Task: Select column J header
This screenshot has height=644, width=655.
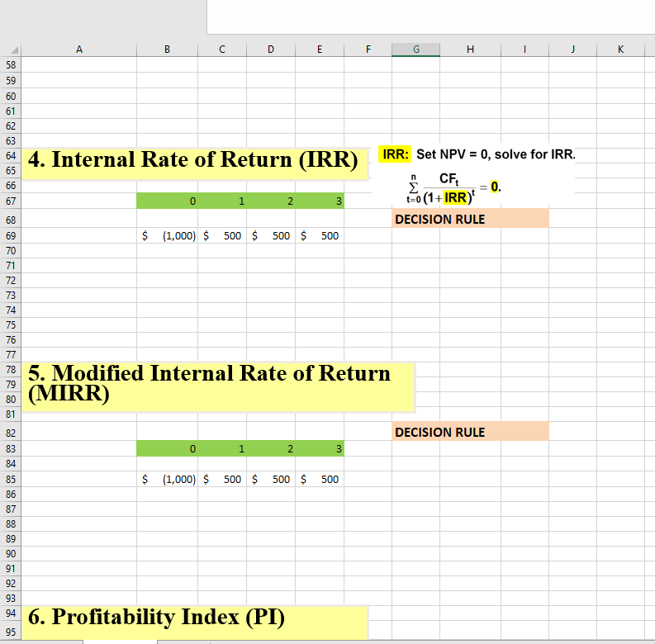Action: [x=572, y=50]
